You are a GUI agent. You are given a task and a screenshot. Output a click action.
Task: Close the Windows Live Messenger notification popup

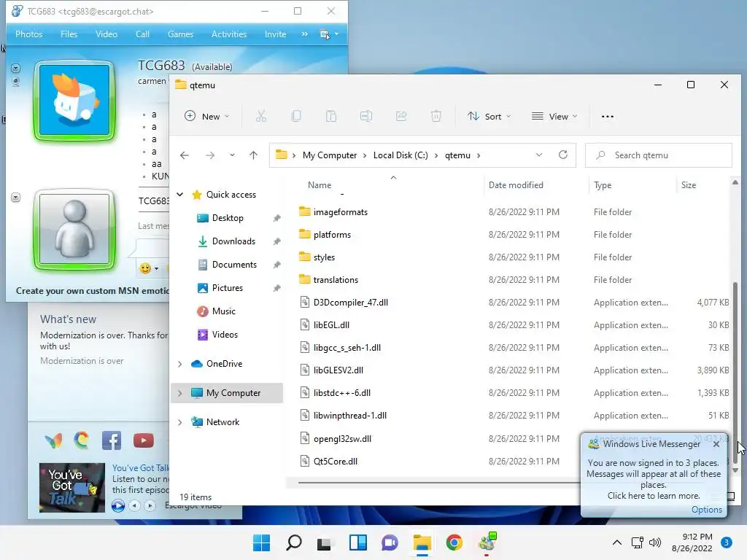pos(716,444)
